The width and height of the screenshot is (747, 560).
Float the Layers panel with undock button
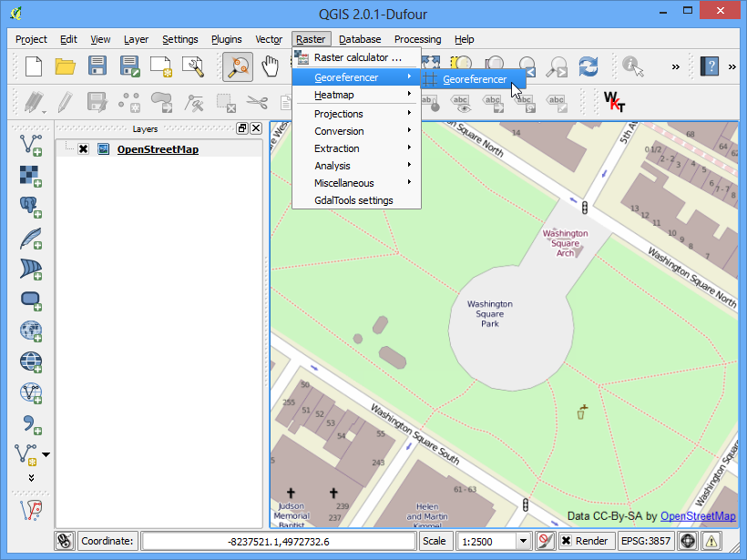(242, 128)
